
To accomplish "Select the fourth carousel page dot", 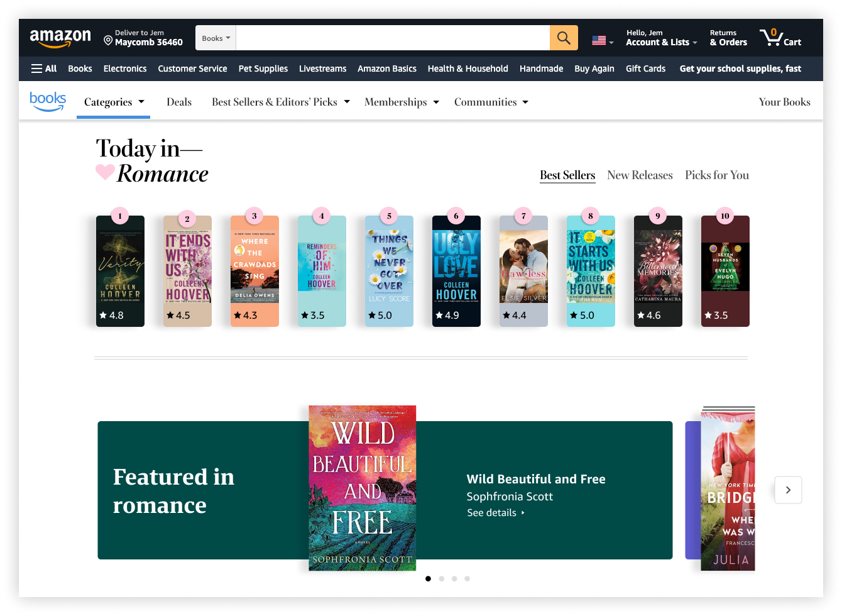I will pos(467,579).
